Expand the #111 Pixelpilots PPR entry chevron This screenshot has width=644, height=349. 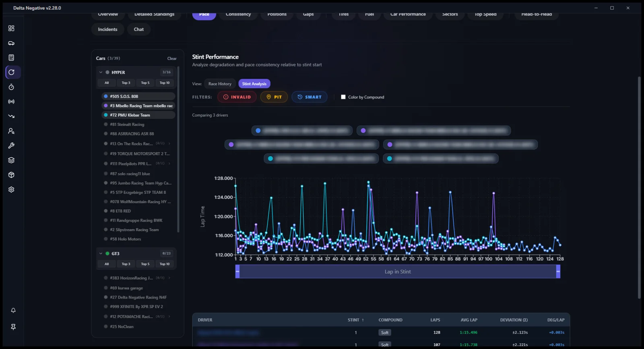[x=169, y=164]
